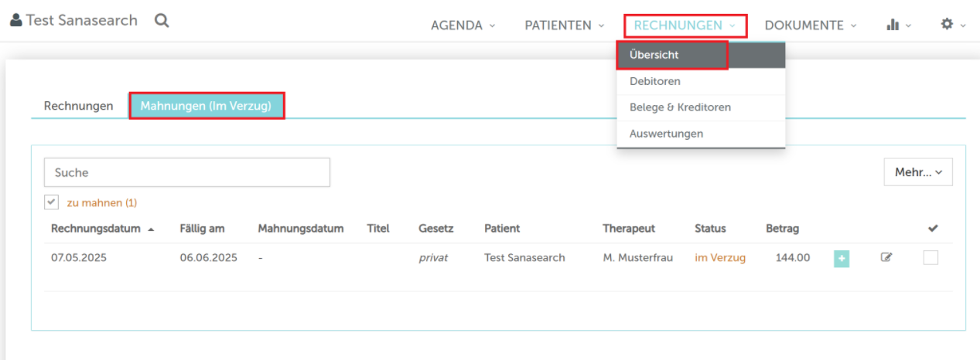
Task: Open the statistics bar chart icon
Action: pos(893,25)
